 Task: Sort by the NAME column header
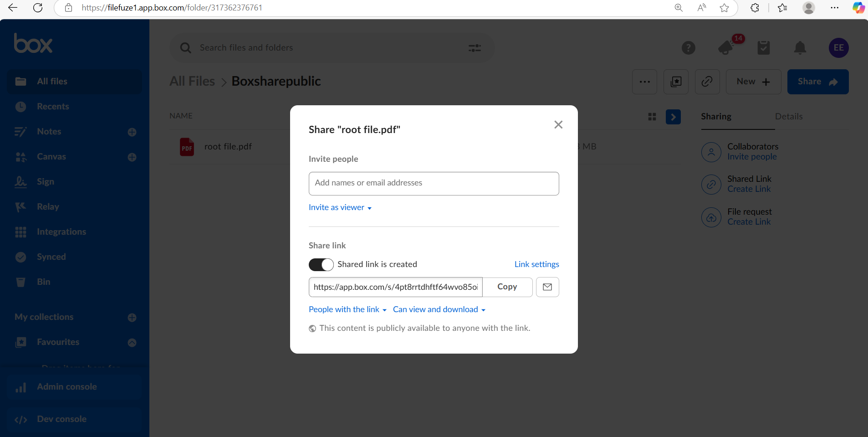(181, 116)
